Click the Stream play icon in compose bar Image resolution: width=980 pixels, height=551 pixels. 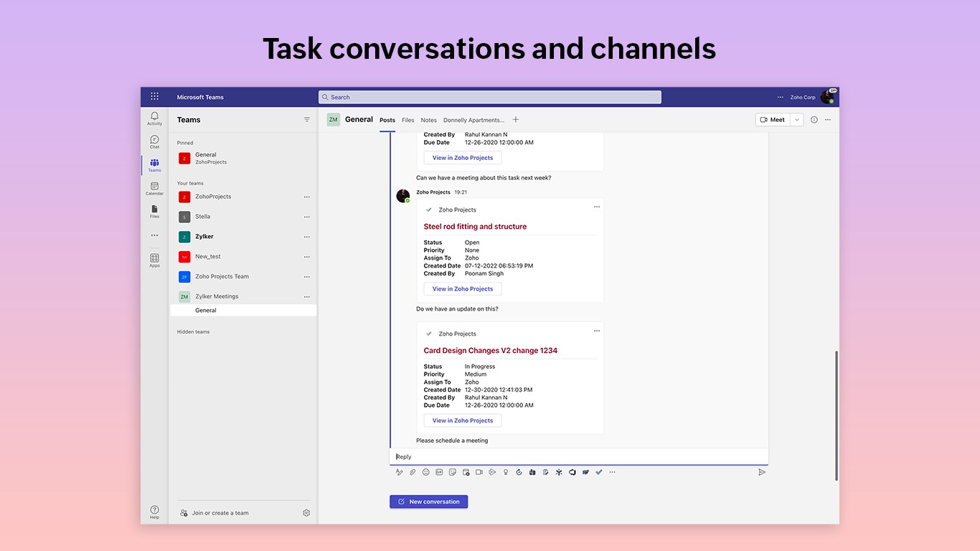click(492, 472)
